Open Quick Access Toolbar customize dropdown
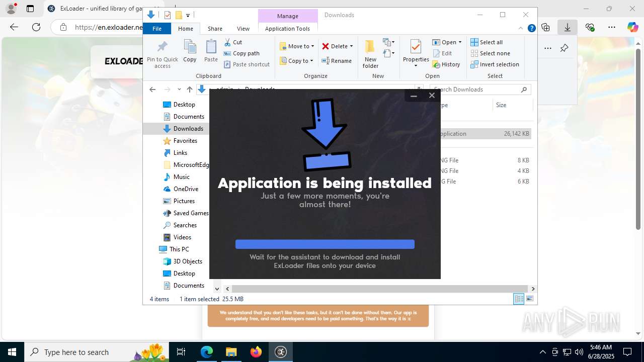644x362 pixels. click(188, 15)
